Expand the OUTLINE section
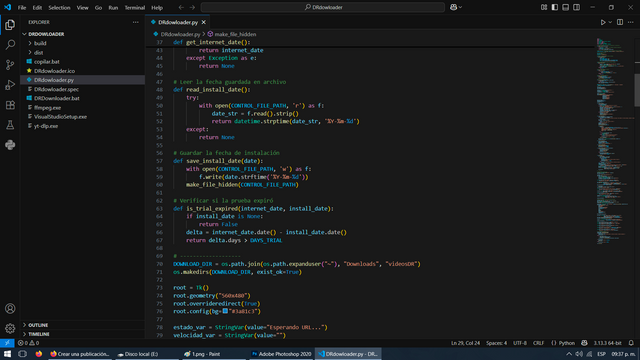 tap(38, 325)
